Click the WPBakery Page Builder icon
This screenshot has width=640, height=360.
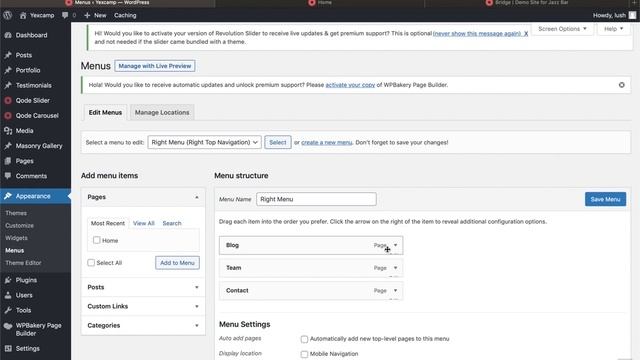[8, 326]
